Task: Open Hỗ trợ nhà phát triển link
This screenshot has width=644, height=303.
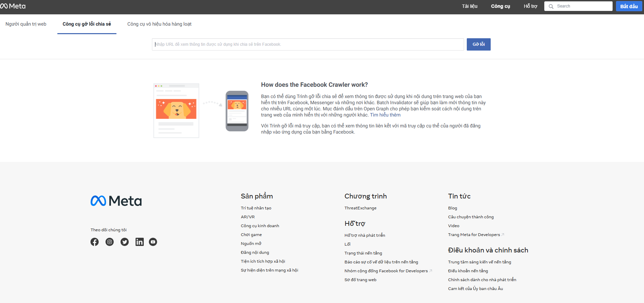Action: point(365,235)
